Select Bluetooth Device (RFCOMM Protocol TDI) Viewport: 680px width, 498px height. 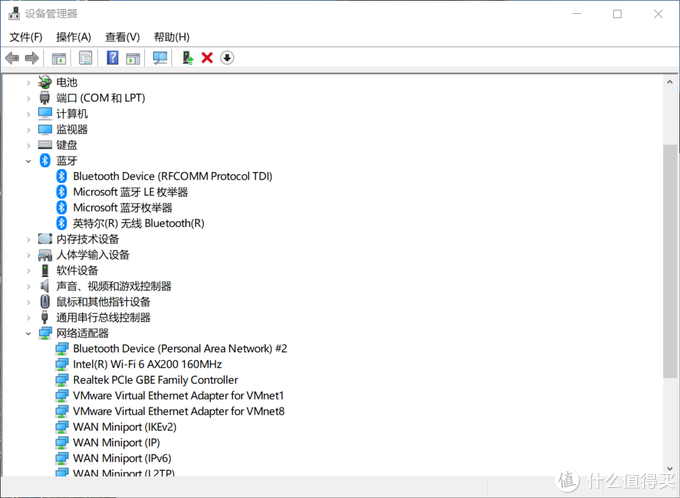(x=173, y=176)
